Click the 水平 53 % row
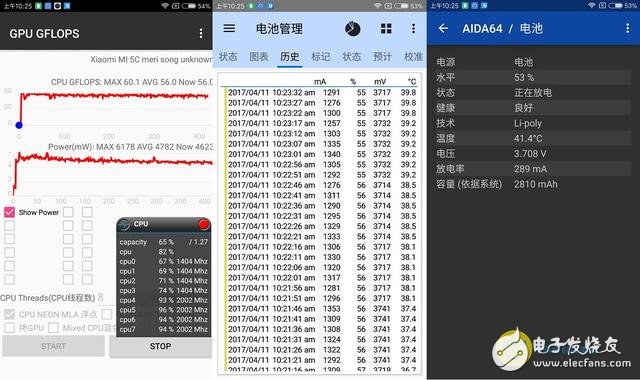640x380 pixels. click(x=533, y=77)
